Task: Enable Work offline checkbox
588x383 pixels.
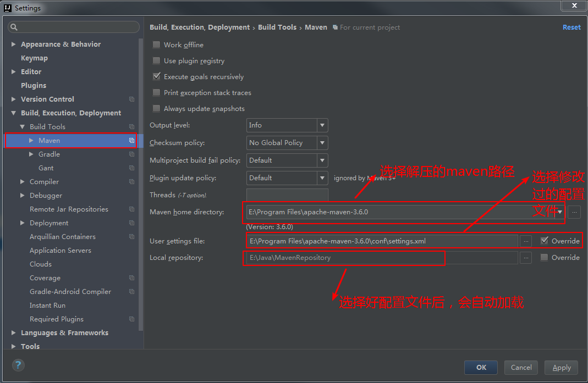Action: 156,45
